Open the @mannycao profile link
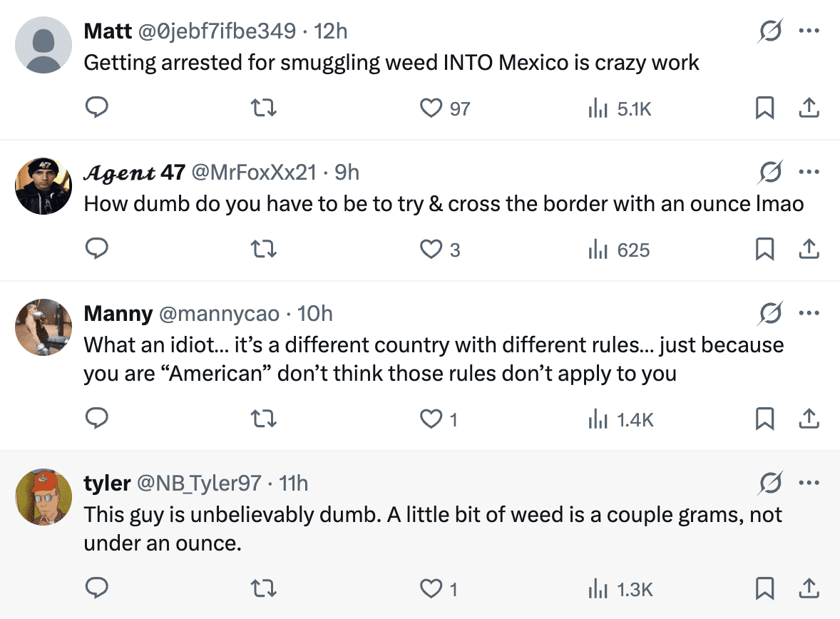The height and width of the screenshot is (619, 840). 219,314
